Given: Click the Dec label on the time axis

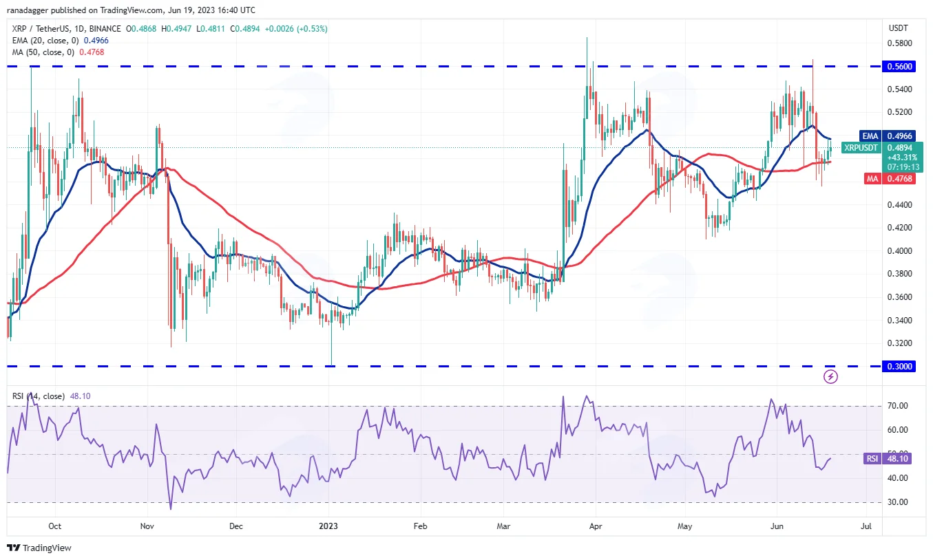Looking at the screenshot, I should (236, 526).
